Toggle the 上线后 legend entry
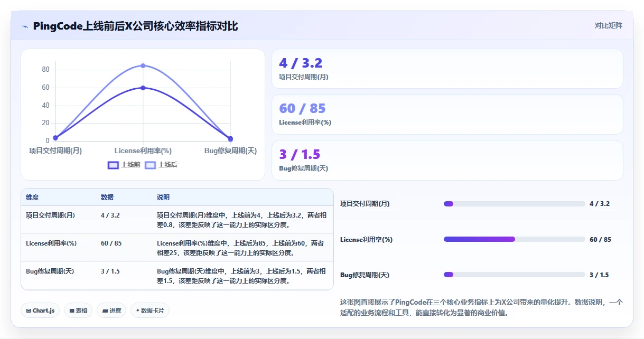 161,165
